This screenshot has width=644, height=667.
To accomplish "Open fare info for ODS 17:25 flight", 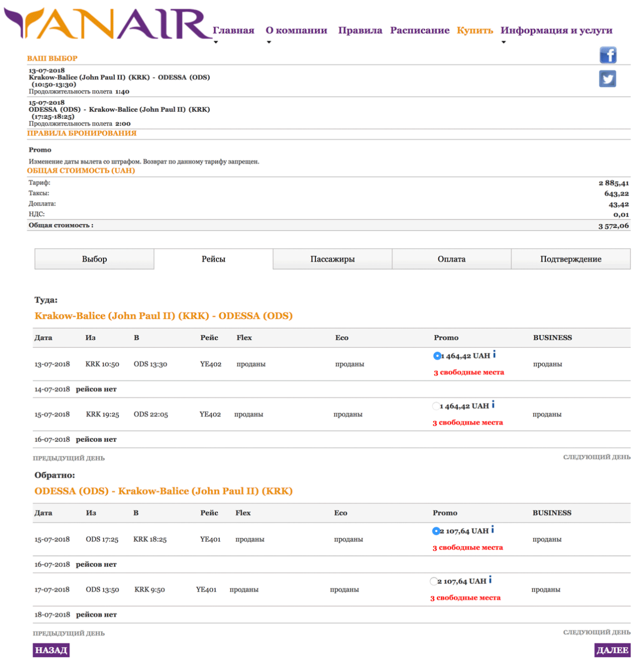I will pyautogui.click(x=493, y=530).
